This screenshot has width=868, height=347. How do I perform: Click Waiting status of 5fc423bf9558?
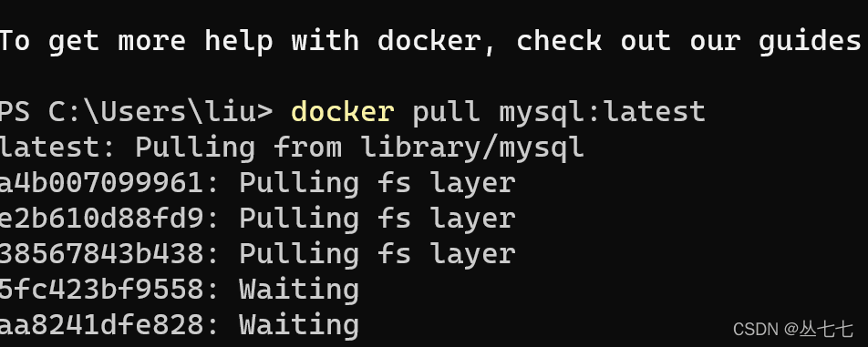point(299,291)
